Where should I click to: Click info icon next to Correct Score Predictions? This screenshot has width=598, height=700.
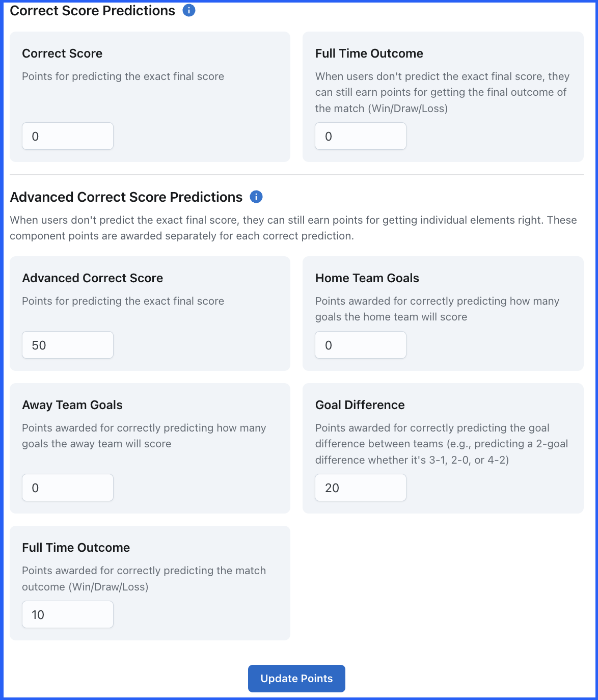tap(189, 10)
